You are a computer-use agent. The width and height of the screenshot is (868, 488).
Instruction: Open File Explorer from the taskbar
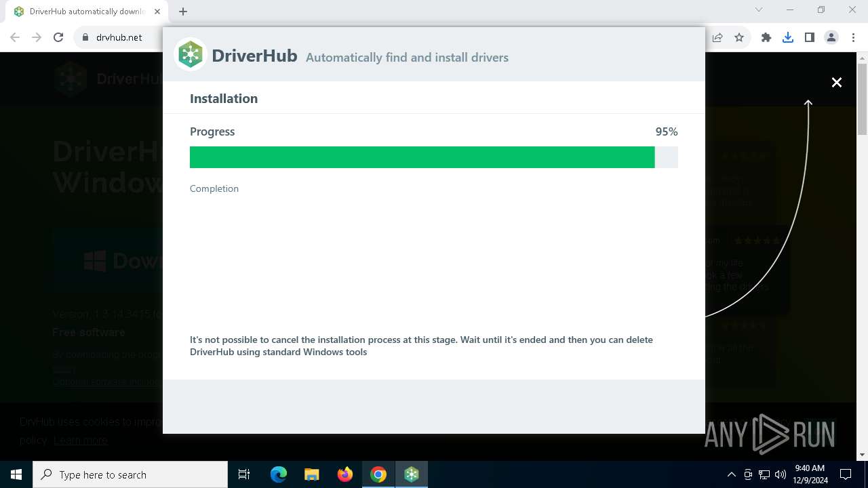point(311,474)
